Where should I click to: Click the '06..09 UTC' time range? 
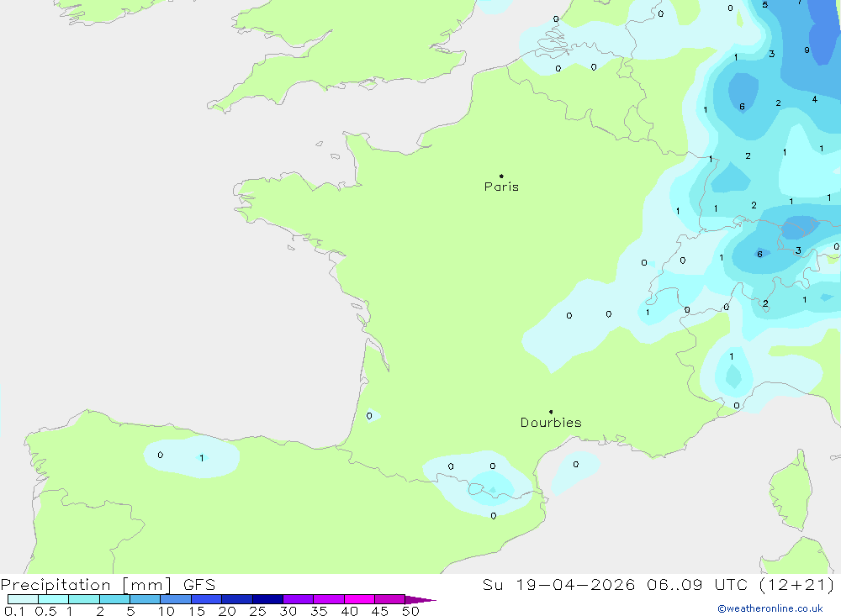697,584
